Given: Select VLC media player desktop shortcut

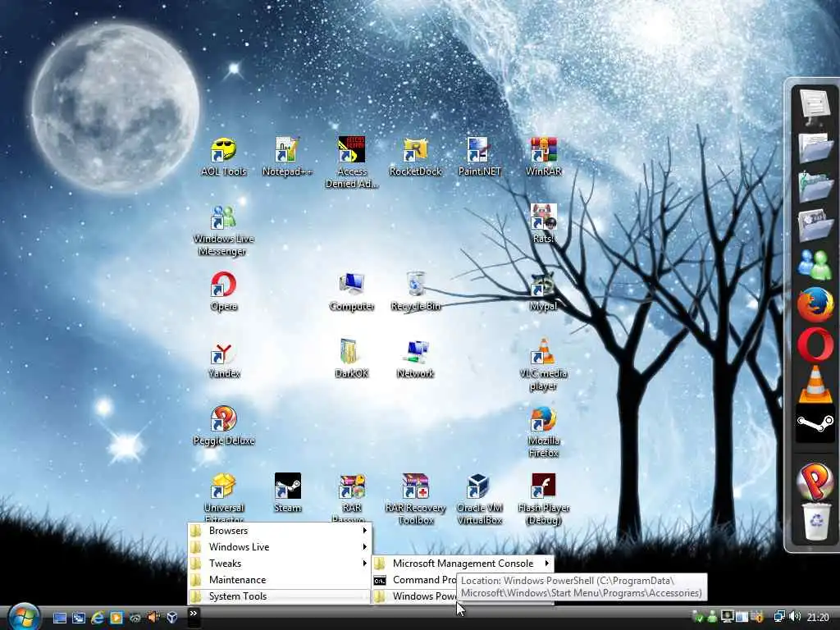Looking at the screenshot, I should (543, 365).
